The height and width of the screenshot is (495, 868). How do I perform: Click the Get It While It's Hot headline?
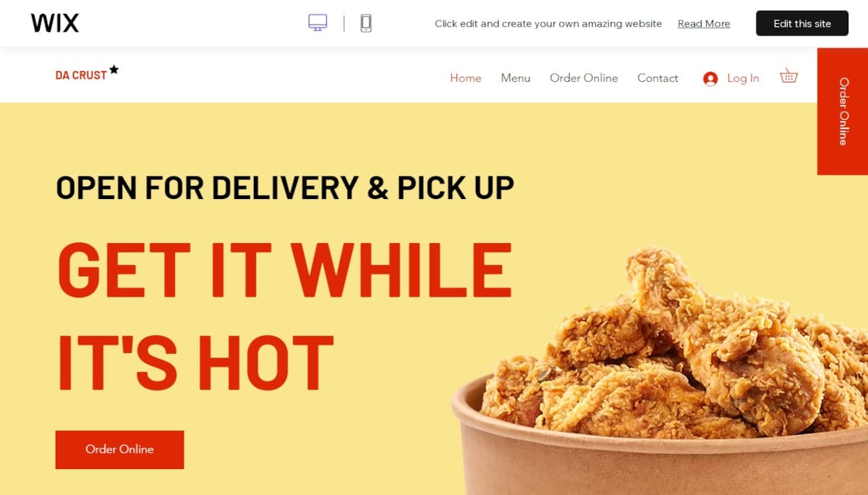tap(284, 315)
